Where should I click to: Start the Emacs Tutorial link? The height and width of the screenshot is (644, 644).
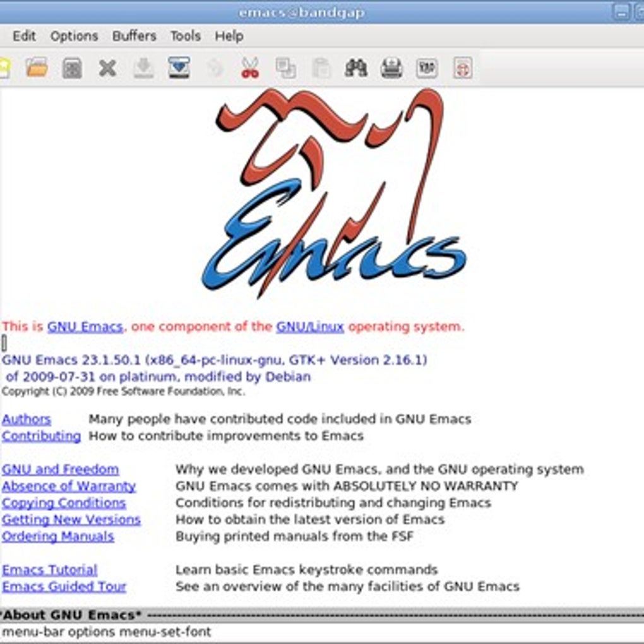click(49, 570)
